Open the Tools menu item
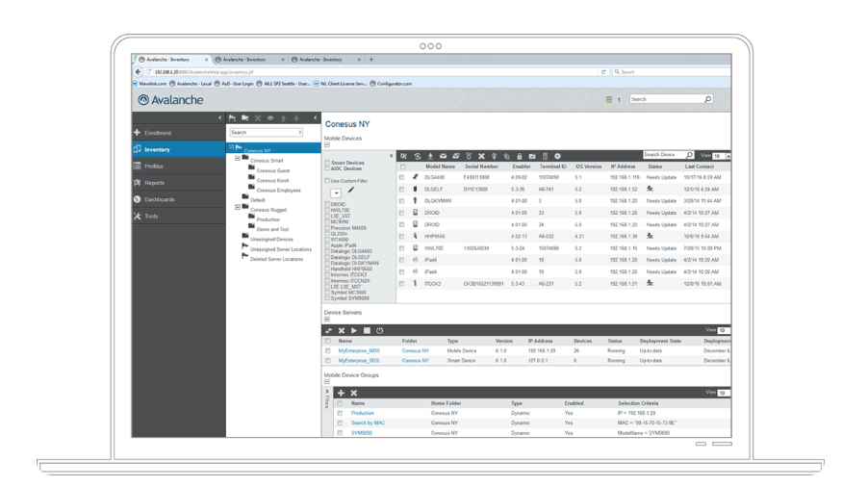This screenshot has width=868, height=487. click(x=179, y=216)
